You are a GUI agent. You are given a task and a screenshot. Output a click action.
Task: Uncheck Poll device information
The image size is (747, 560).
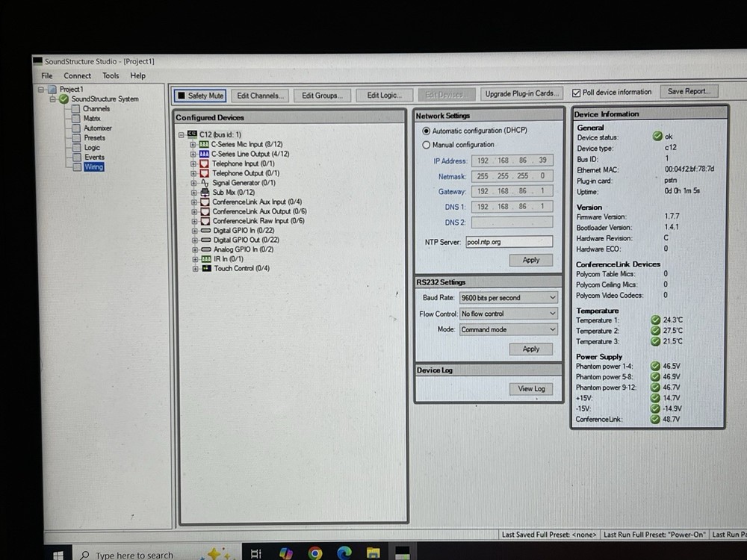click(x=576, y=92)
